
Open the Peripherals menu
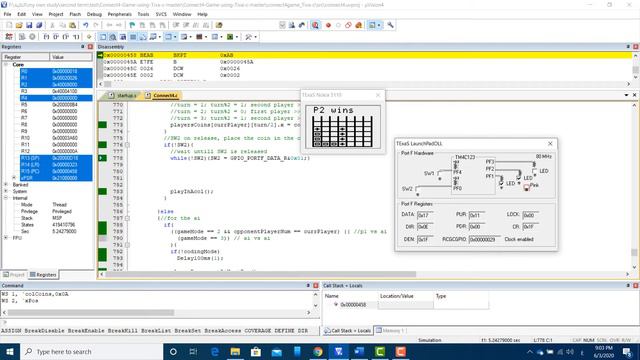(120, 14)
